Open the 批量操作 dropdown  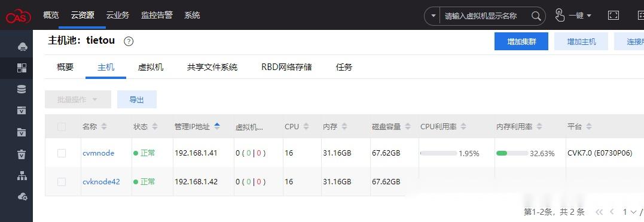tap(78, 99)
